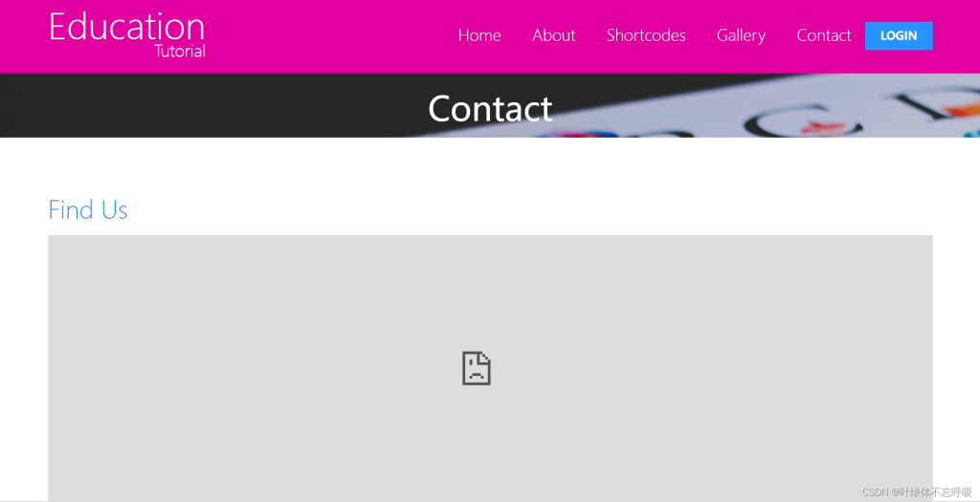Click the CSDN watermark text
The height and width of the screenshot is (502, 980).
(917, 492)
